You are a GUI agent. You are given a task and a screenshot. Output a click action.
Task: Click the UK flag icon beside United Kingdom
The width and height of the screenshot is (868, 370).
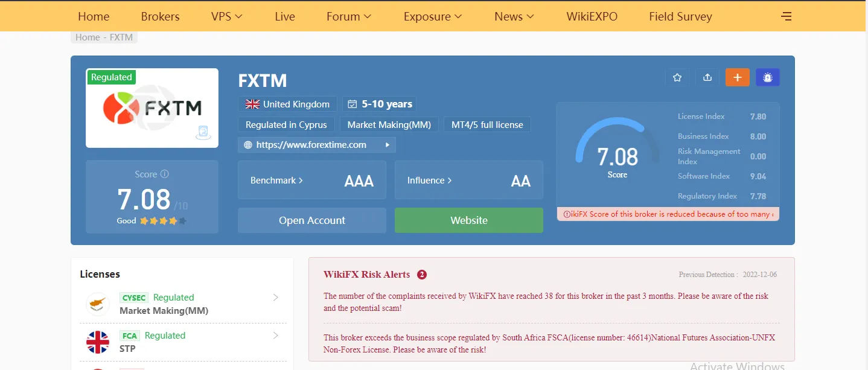pyautogui.click(x=252, y=104)
